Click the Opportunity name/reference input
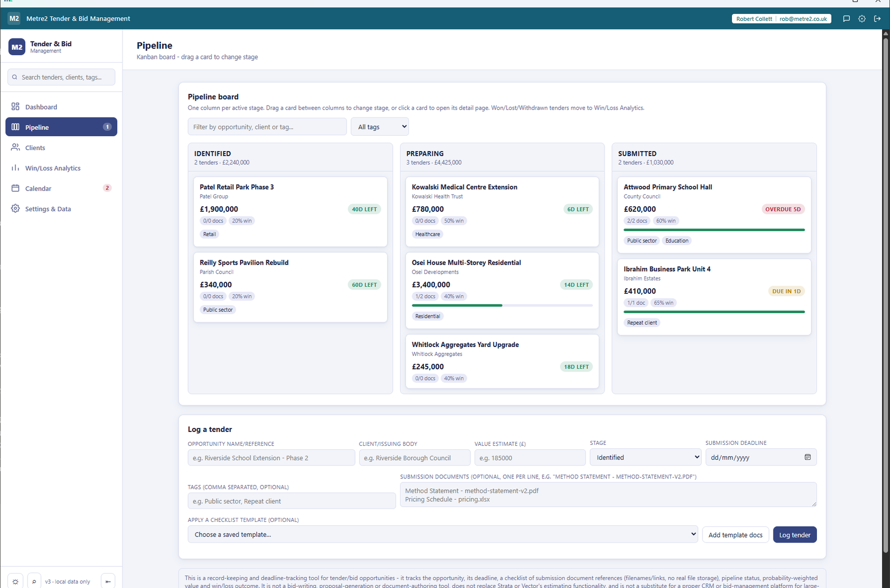 click(271, 458)
